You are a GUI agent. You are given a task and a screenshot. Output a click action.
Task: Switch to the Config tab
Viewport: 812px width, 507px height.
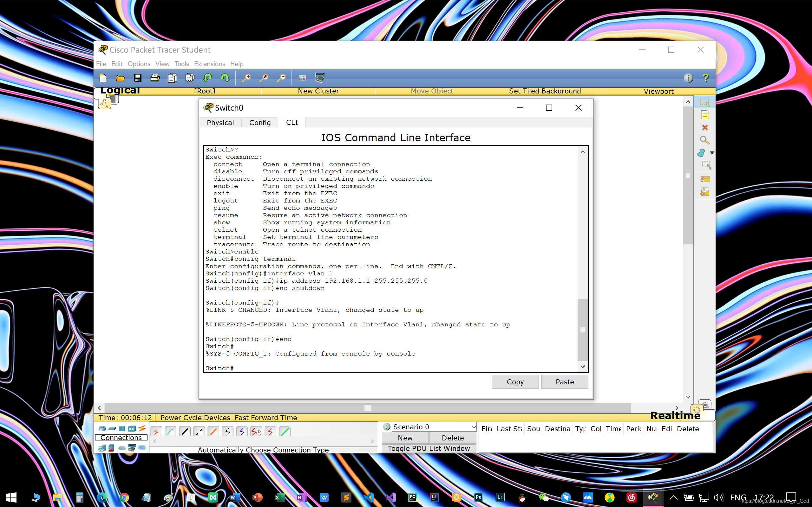[x=260, y=123]
